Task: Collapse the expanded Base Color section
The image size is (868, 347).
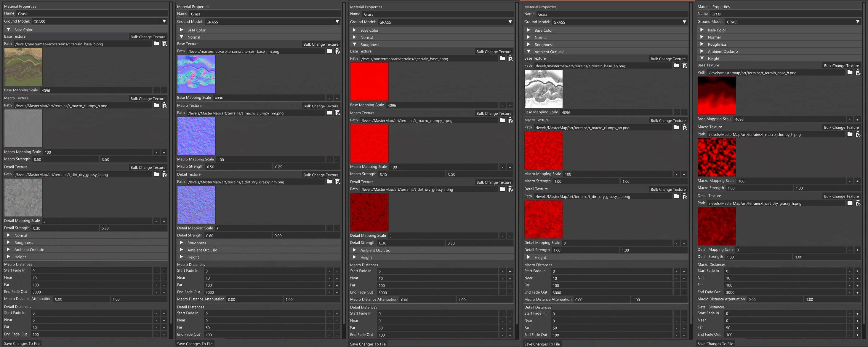Action: pyautogui.click(x=8, y=30)
